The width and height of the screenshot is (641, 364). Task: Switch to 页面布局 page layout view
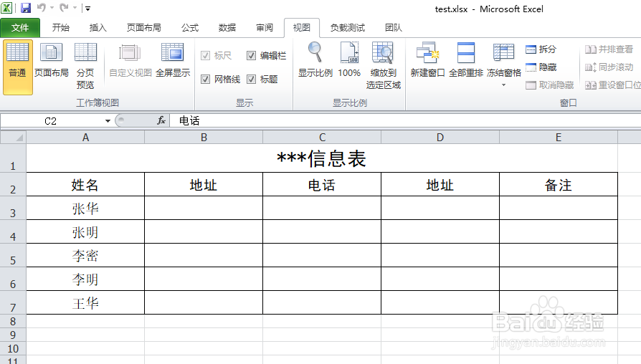51,60
